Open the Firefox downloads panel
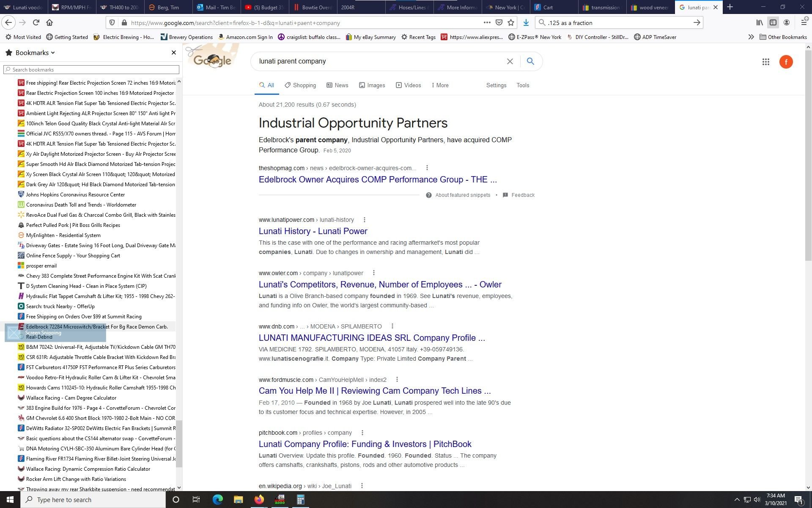The width and height of the screenshot is (812, 508). 526,23
